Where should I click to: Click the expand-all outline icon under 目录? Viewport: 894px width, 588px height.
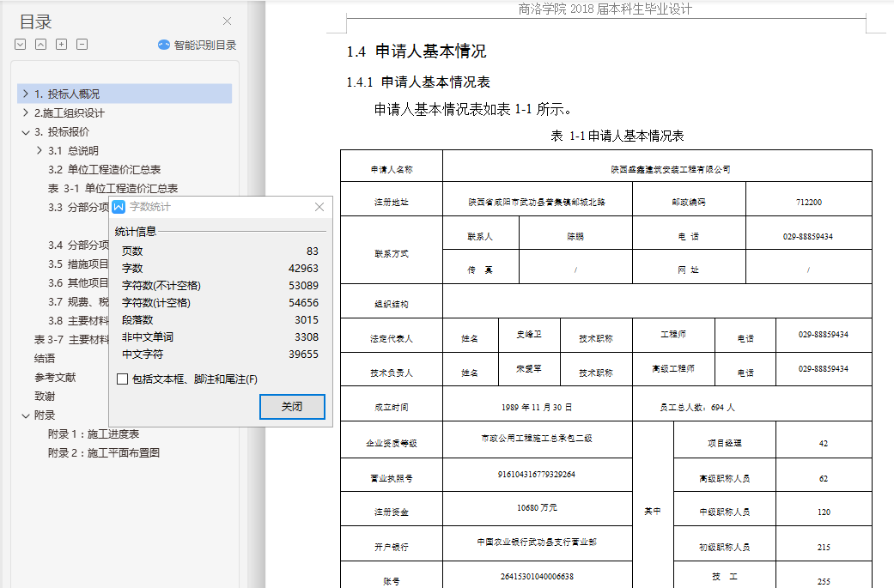(x=20, y=45)
